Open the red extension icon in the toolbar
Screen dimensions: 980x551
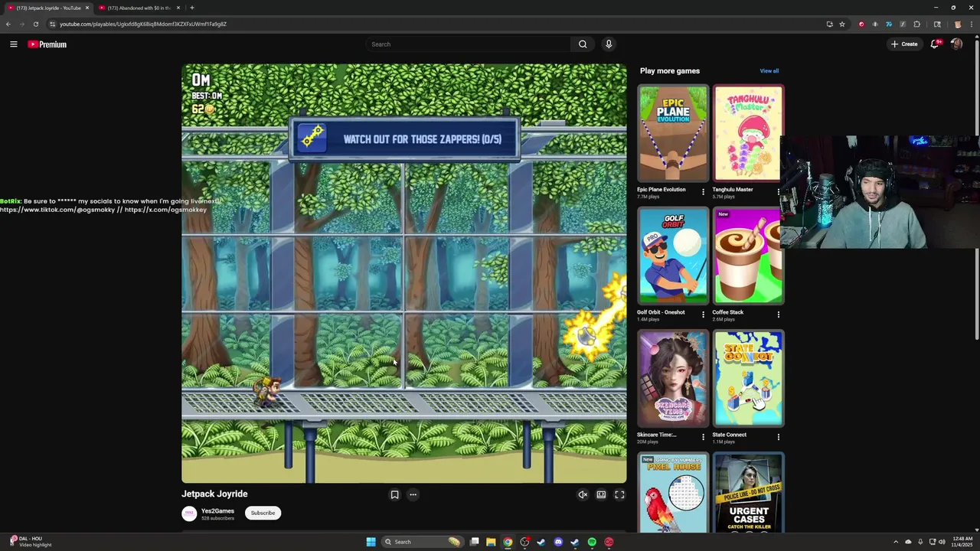[861, 24]
